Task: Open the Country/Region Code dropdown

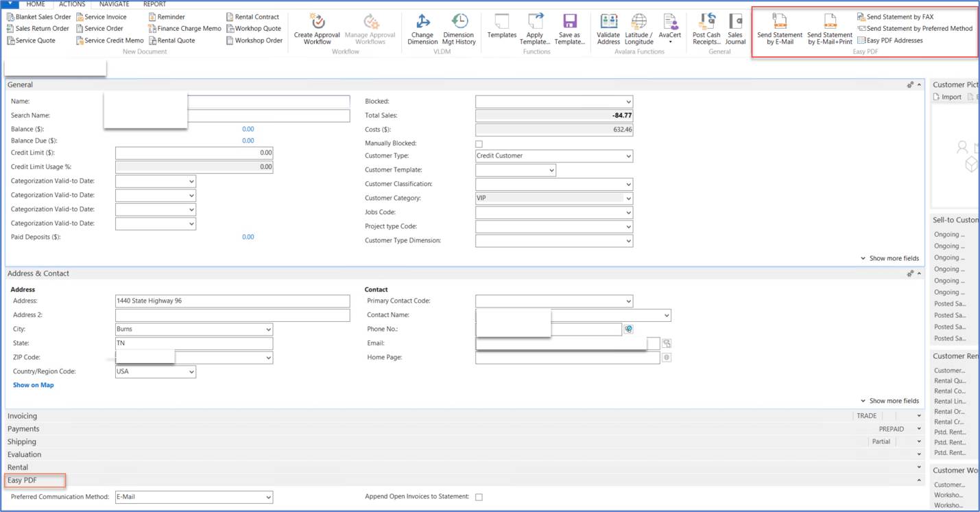Action: coord(191,372)
